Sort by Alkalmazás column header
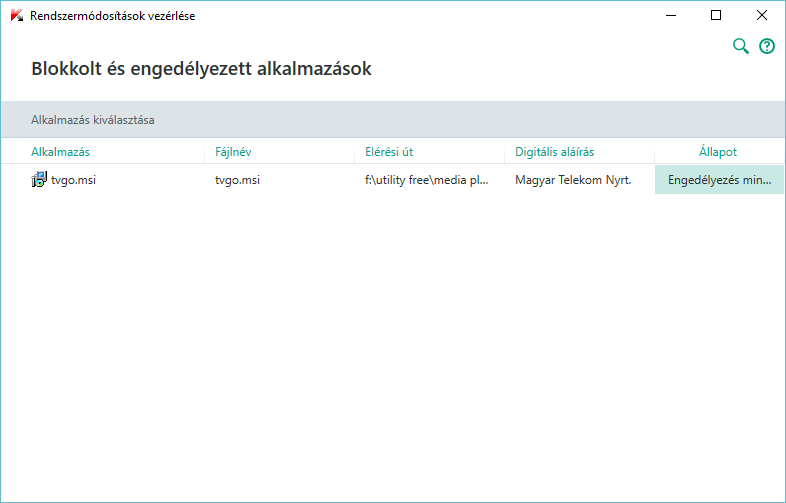The image size is (786, 503). 60,152
